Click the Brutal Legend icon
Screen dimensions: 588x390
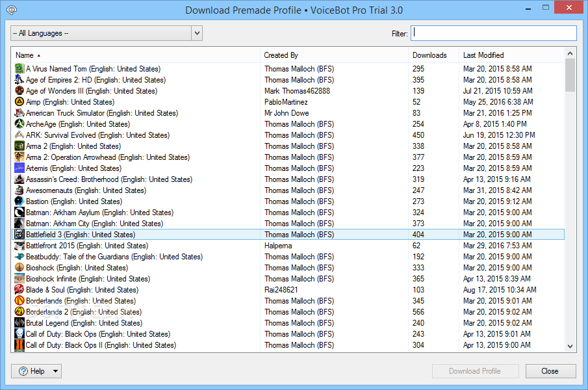coord(19,323)
